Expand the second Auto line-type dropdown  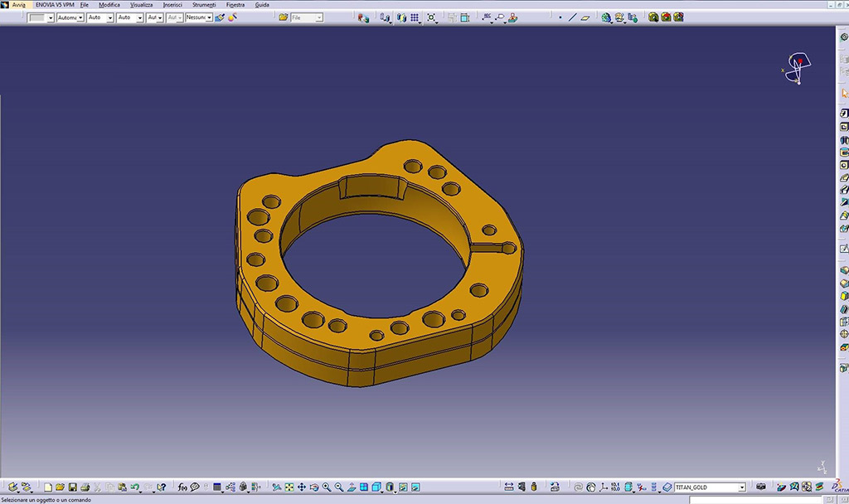click(x=139, y=18)
